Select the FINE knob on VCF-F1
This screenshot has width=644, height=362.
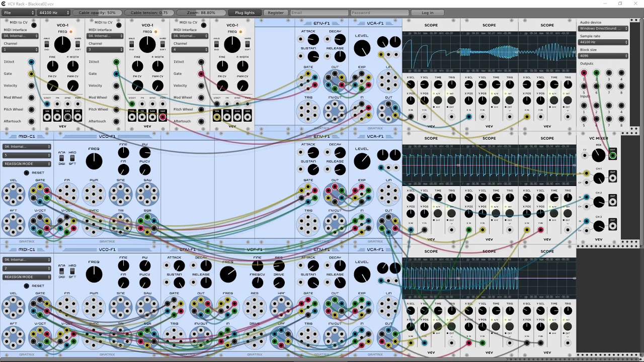[x=258, y=265]
